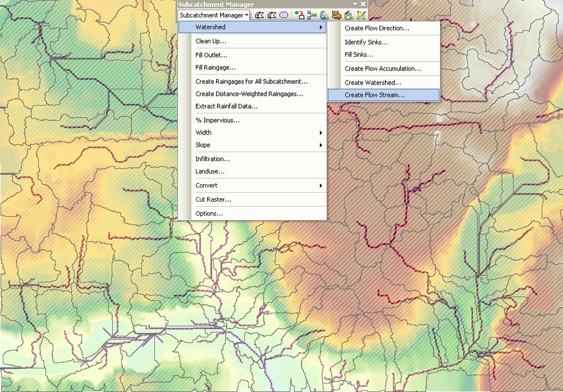Click the panel auto-hide caret near the close button
This screenshot has width=563, height=392.
click(355, 4)
